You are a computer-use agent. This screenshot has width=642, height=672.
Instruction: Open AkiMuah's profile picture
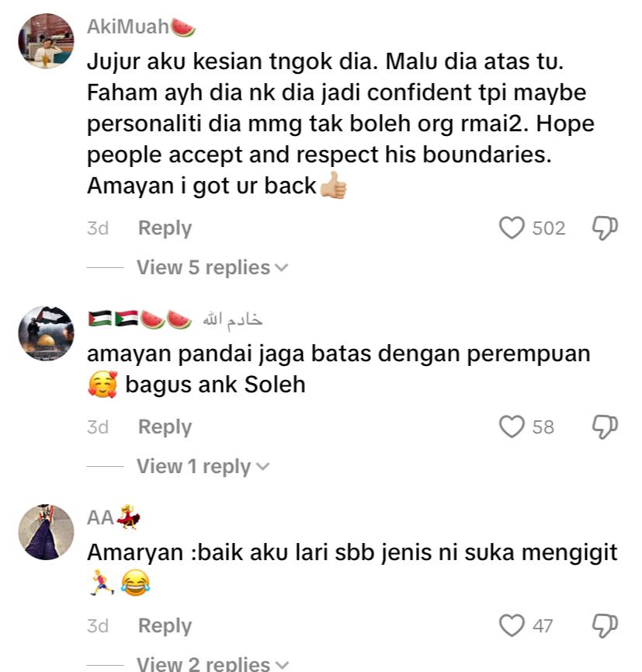coord(47,41)
